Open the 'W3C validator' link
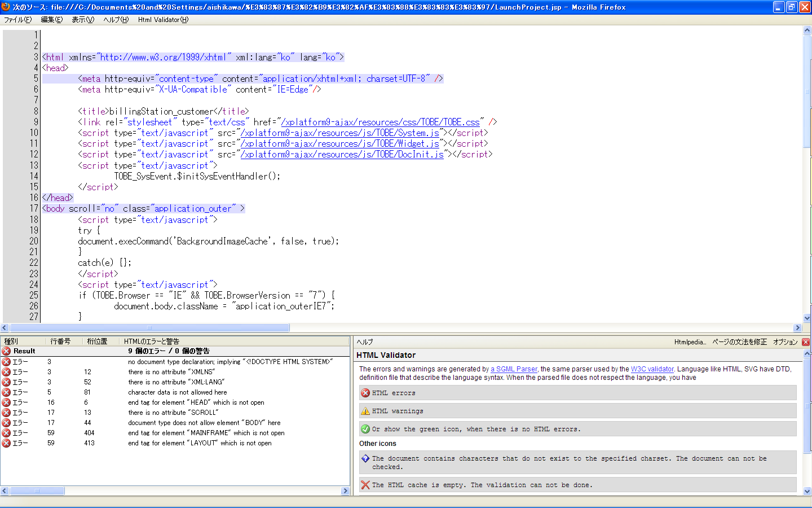This screenshot has height=508, width=812. [x=652, y=369]
